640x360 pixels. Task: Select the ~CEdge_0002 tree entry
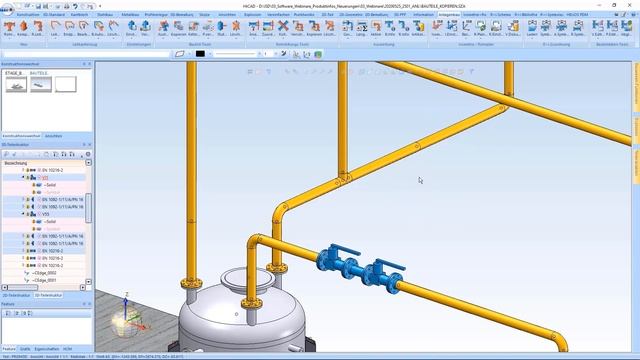tap(44, 273)
